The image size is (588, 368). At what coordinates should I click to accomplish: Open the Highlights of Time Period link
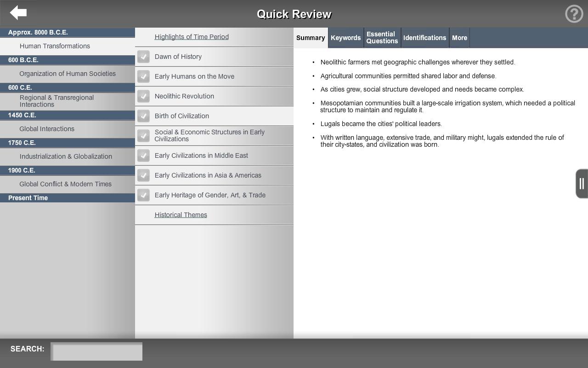[x=192, y=37]
